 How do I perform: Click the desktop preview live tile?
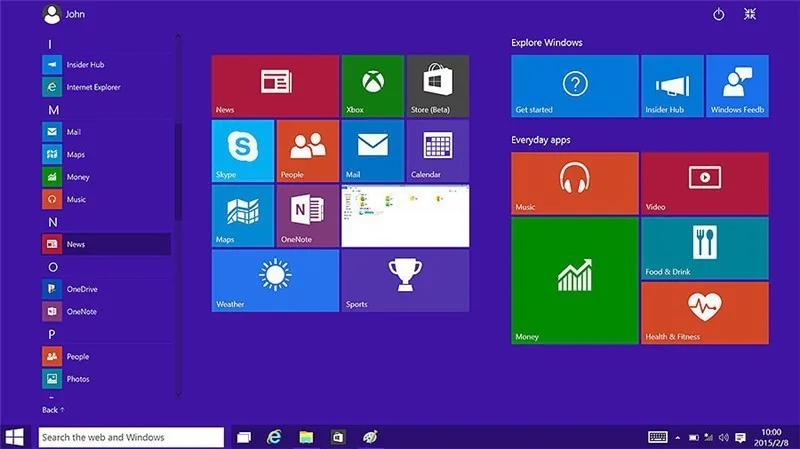coord(405,216)
